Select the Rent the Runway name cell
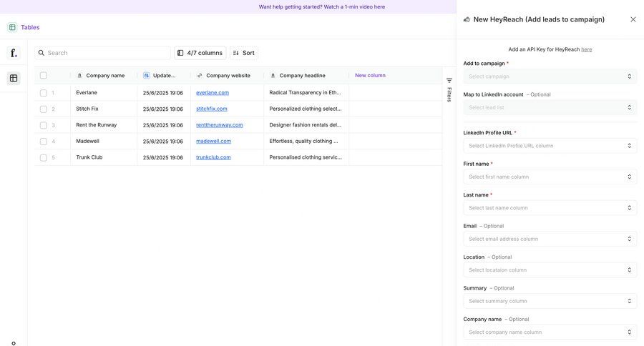 [104, 125]
